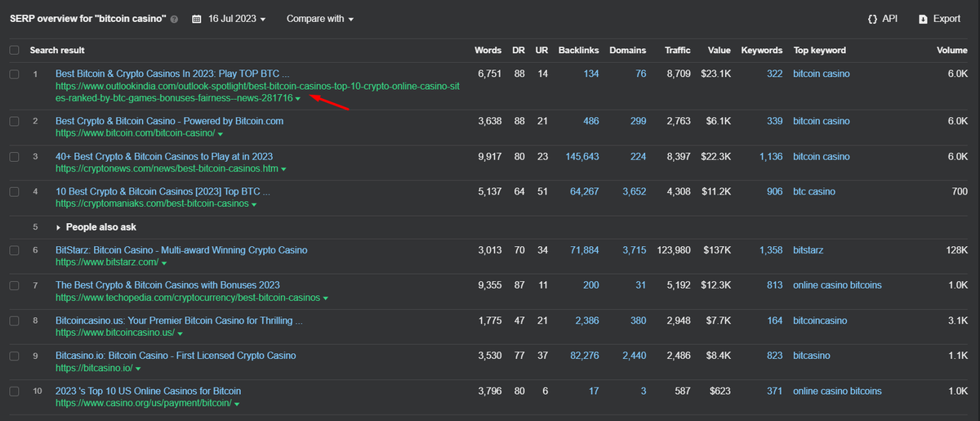Click domains count 3,652
This screenshot has height=421, width=980.
[x=634, y=191]
